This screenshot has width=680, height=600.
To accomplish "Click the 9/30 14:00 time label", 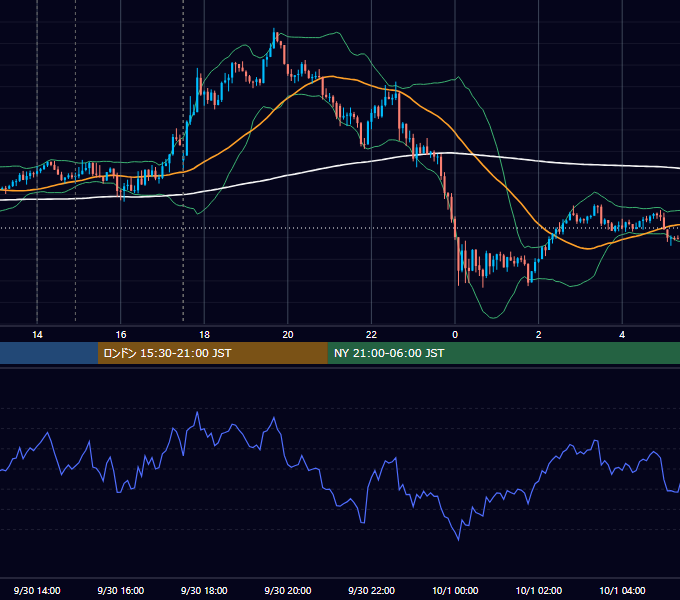I will coord(37,590).
